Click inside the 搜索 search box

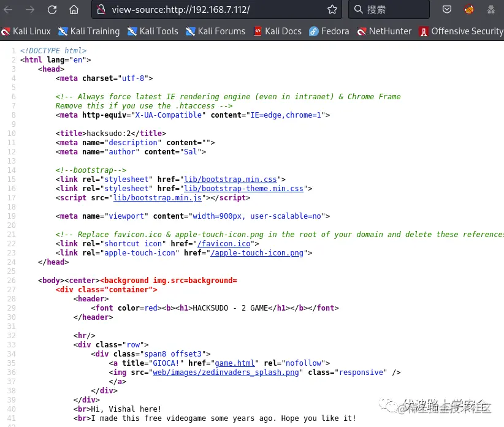click(x=389, y=10)
